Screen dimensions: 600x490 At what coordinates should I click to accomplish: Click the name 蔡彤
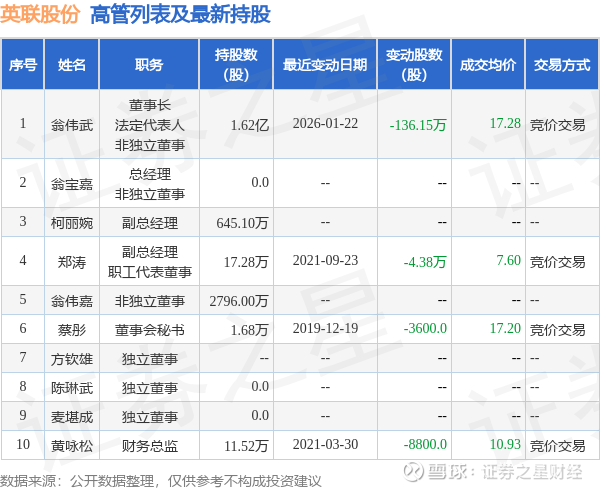pyautogui.click(x=72, y=330)
